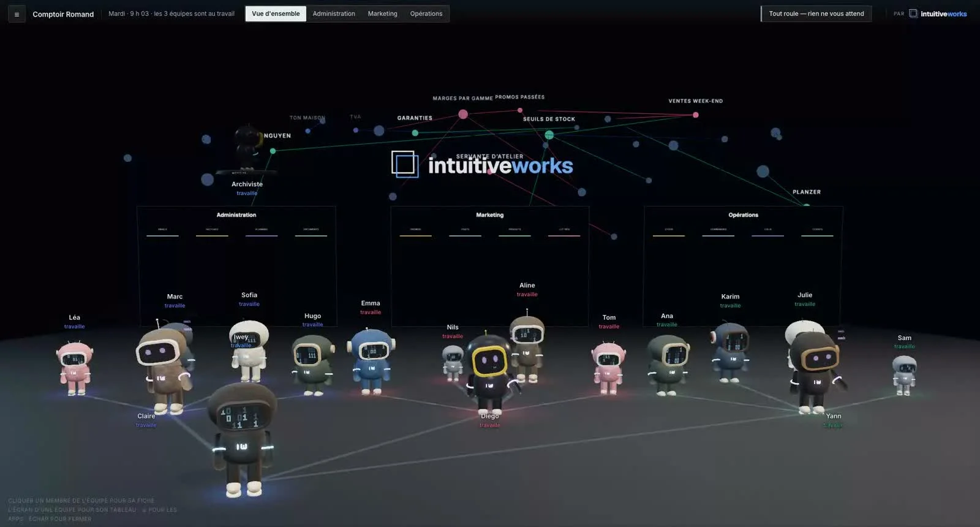980x527 pixels.
Task: Select the Archiviste robot on its pedestal
Action: [x=248, y=149]
